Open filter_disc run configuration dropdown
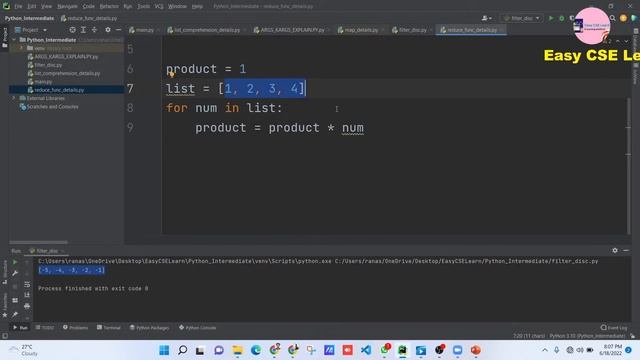Viewport: 640px width, 360px height. [522, 18]
